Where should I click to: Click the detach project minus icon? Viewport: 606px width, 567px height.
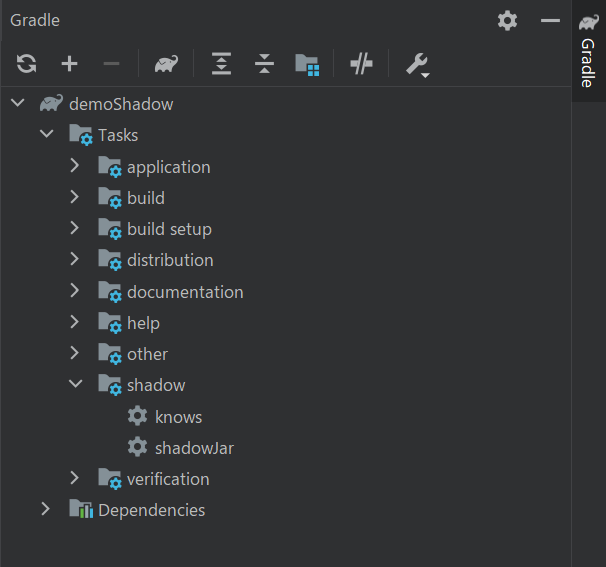(x=111, y=63)
